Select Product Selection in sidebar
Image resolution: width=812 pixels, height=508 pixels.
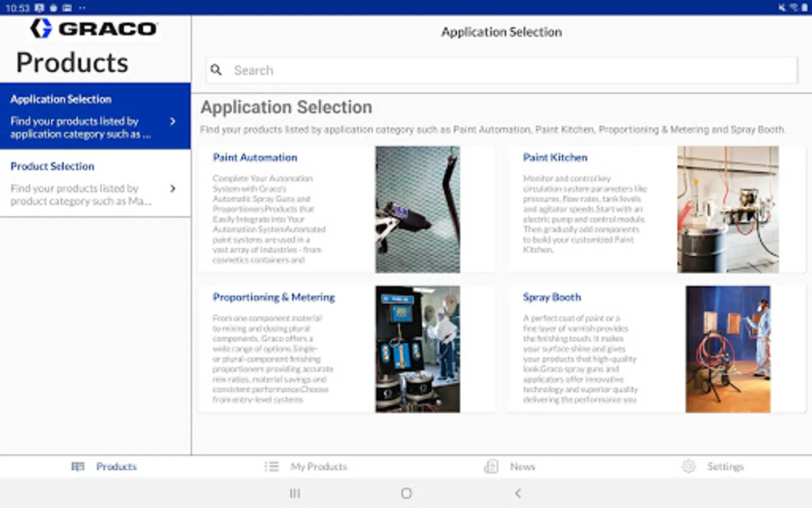(95, 183)
